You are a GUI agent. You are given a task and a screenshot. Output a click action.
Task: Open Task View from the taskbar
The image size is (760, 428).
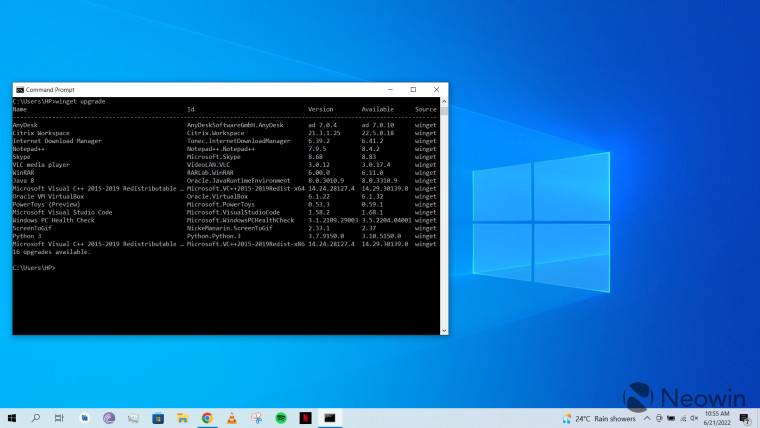point(60,418)
